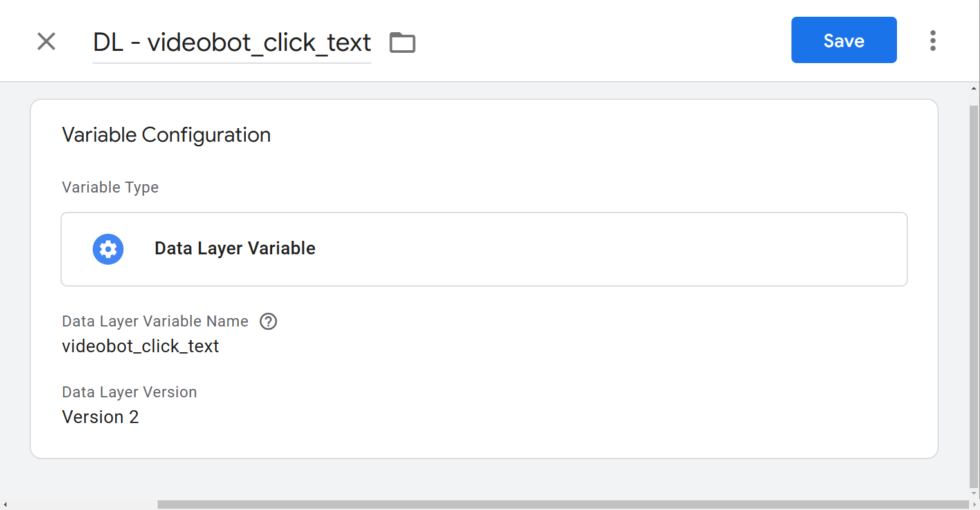
Task: Save the DL - videobot_click_text variable
Action: pos(844,40)
